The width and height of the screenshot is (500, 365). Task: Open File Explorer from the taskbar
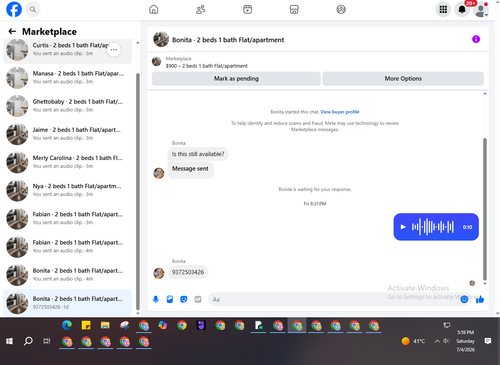[105, 325]
